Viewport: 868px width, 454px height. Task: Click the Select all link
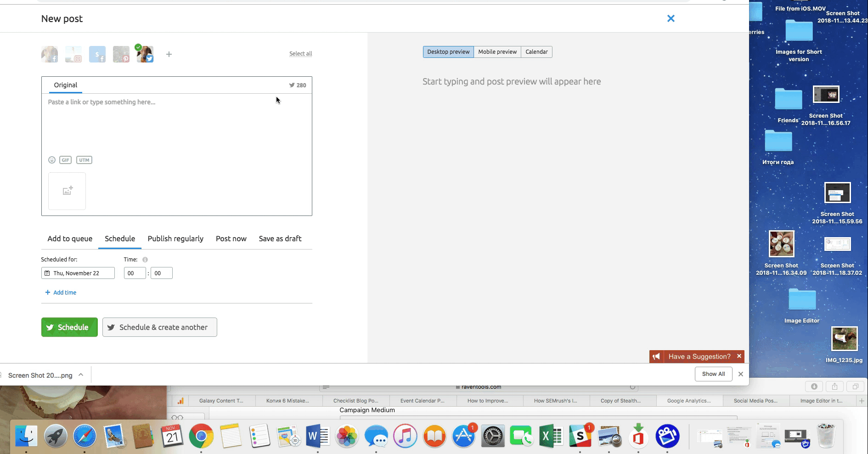coord(300,54)
